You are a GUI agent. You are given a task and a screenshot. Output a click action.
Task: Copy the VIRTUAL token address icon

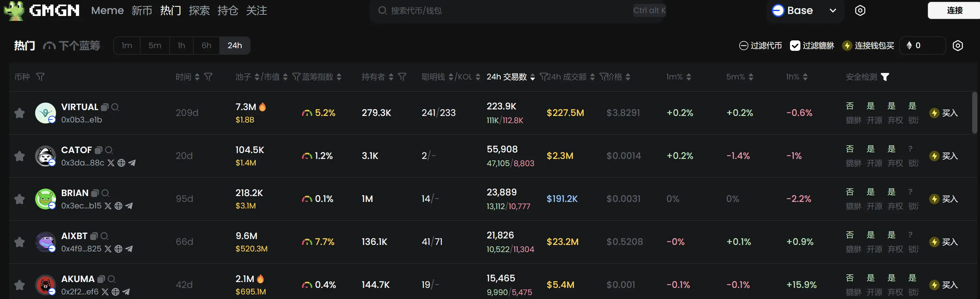pyautogui.click(x=105, y=107)
